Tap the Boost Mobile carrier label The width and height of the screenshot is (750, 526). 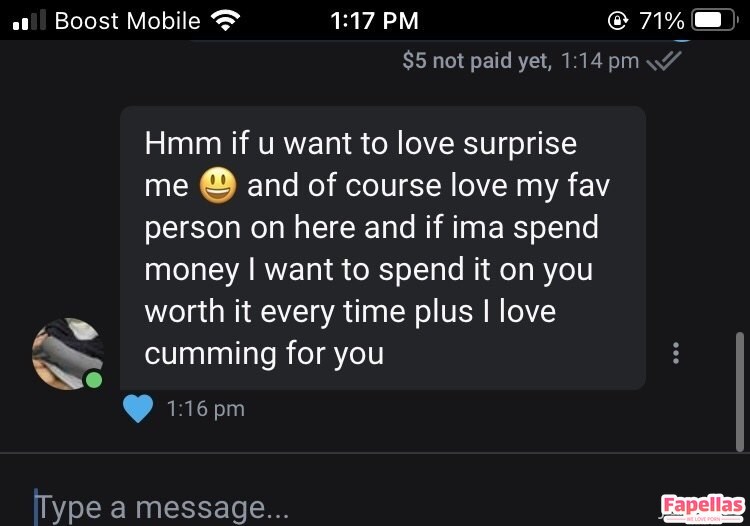point(128,21)
